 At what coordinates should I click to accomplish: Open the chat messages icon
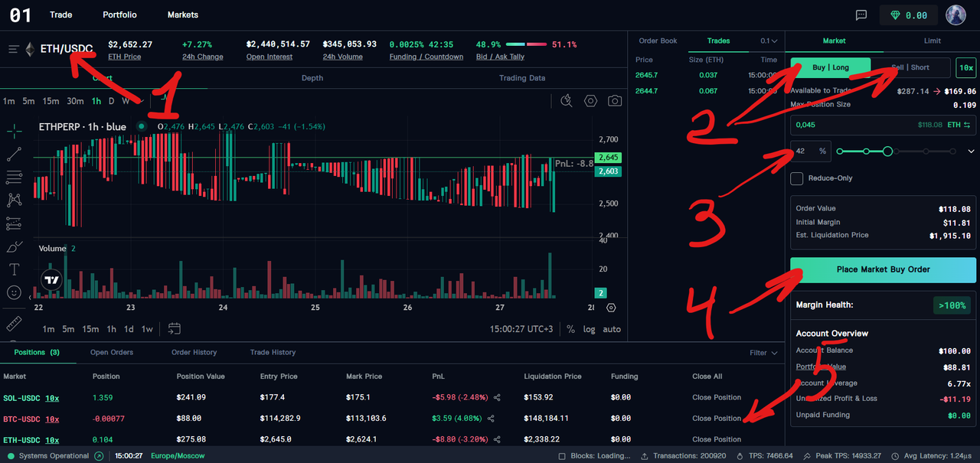pos(861,15)
